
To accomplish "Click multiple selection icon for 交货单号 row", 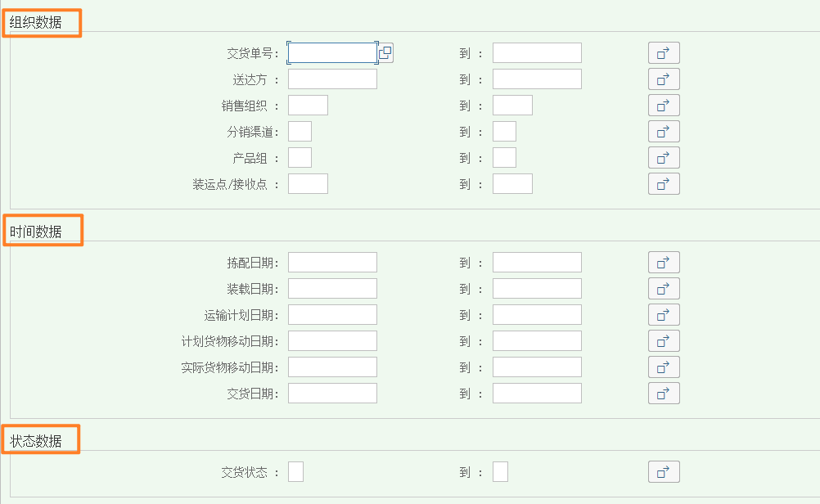I will point(664,53).
